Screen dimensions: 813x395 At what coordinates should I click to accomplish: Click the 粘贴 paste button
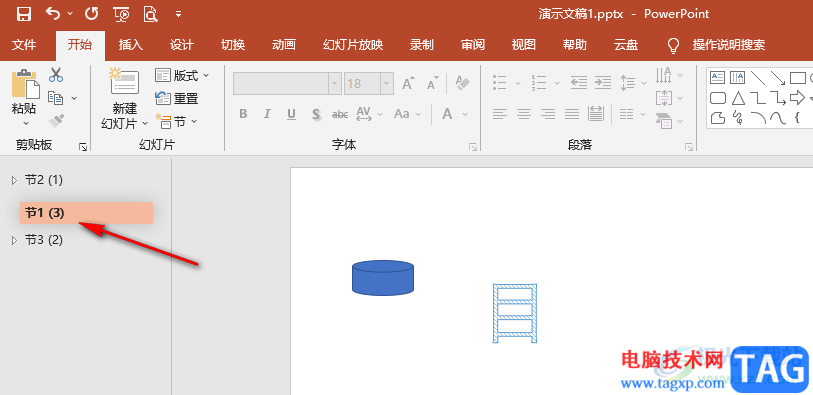click(x=24, y=92)
